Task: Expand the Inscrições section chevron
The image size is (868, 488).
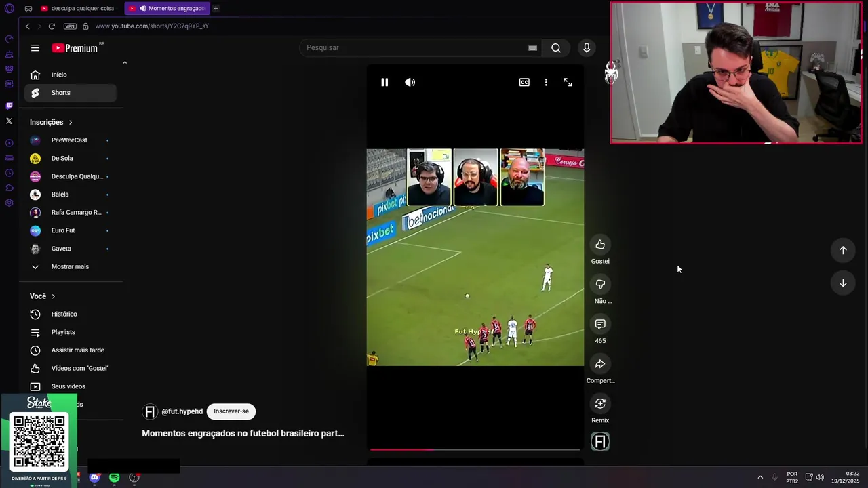Action: point(70,123)
